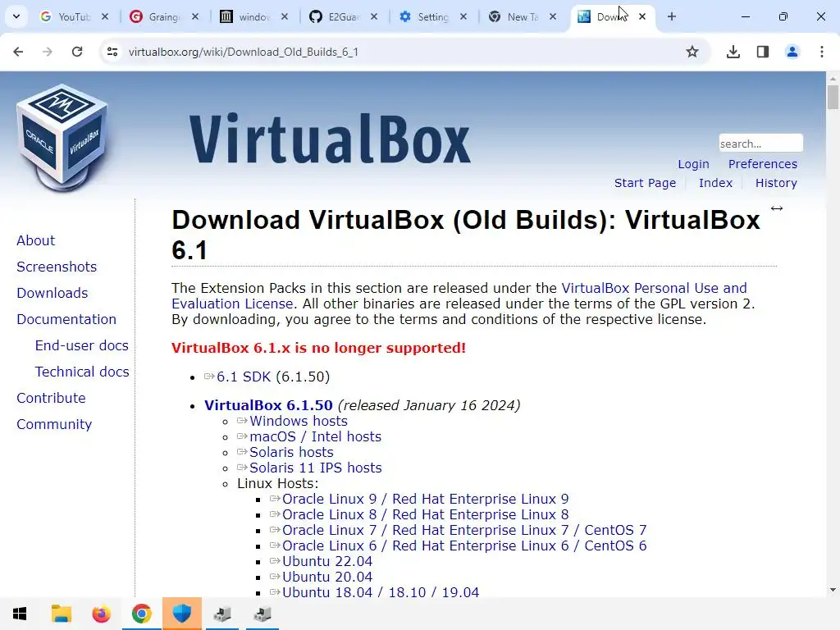The height and width of the screenshot is (630, 840).
Task: Close the Settings tab
Action: click(x=463, y=16)
